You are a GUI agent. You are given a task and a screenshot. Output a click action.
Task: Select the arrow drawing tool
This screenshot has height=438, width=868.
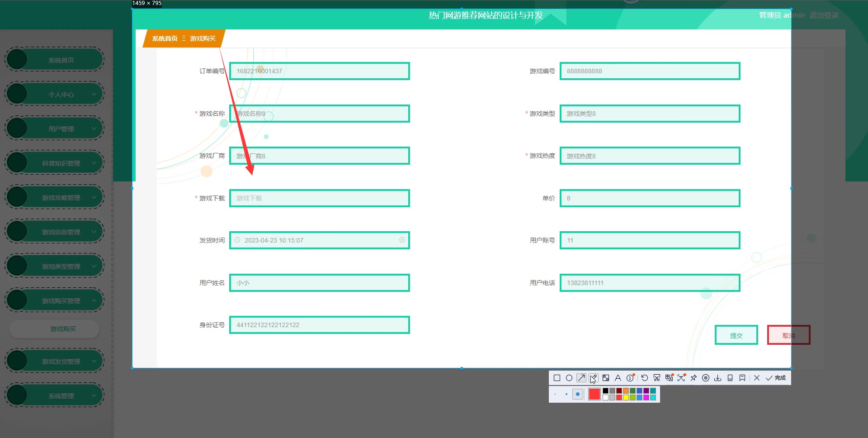(581, 378)
